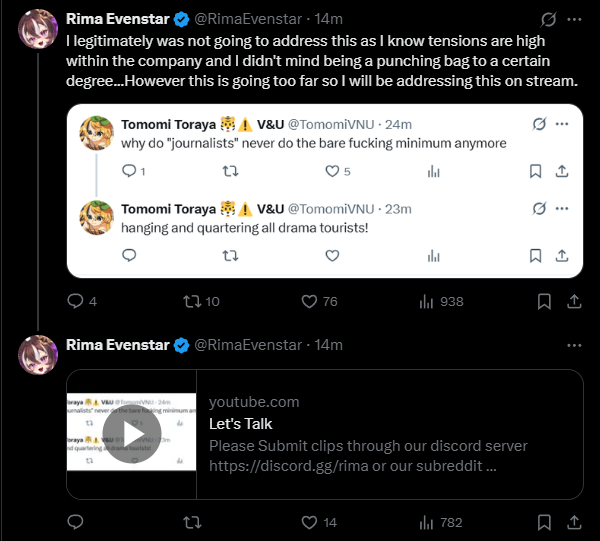Screen dimensions: 600x541
Task: Click Grok icon on Rima's first tweet
Action: point(546,19)
